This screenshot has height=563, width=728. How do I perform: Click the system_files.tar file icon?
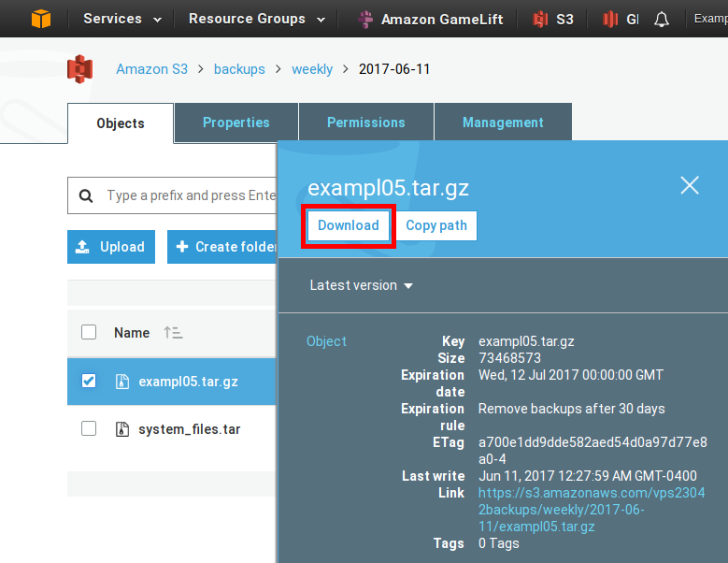tap(121, 429)
